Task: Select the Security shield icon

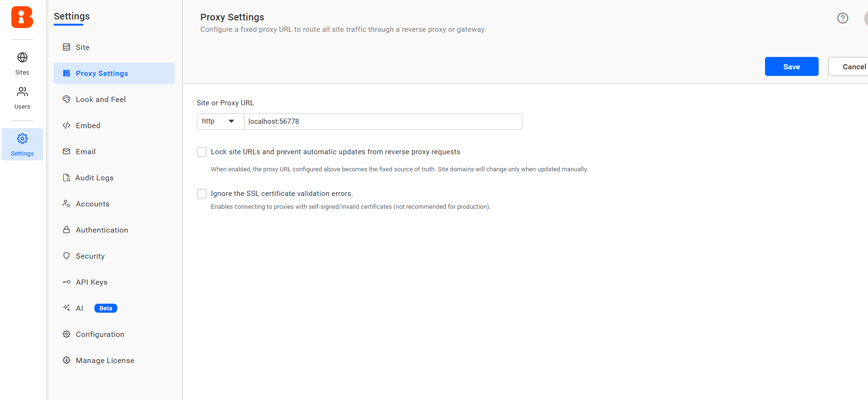Action: coord(66,256)
